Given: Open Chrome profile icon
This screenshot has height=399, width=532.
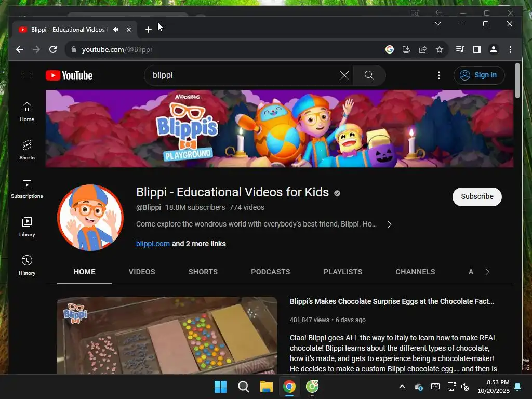Looking at the screenshot, I should (494, 49).
